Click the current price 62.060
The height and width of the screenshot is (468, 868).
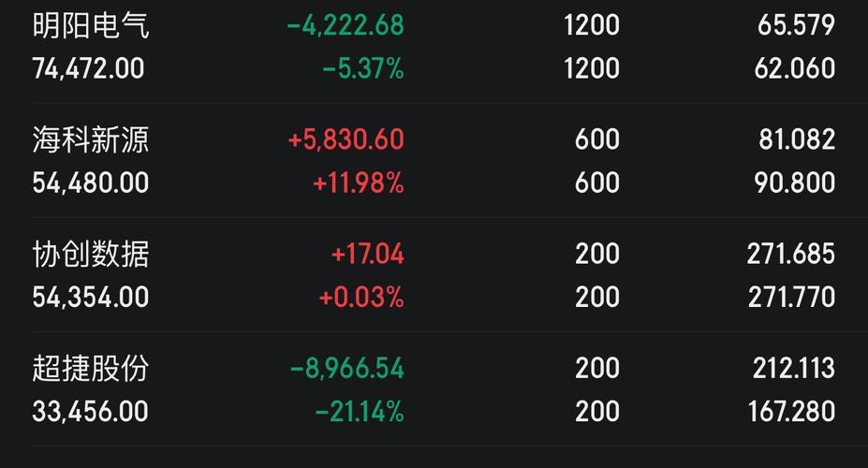(796, 68)
